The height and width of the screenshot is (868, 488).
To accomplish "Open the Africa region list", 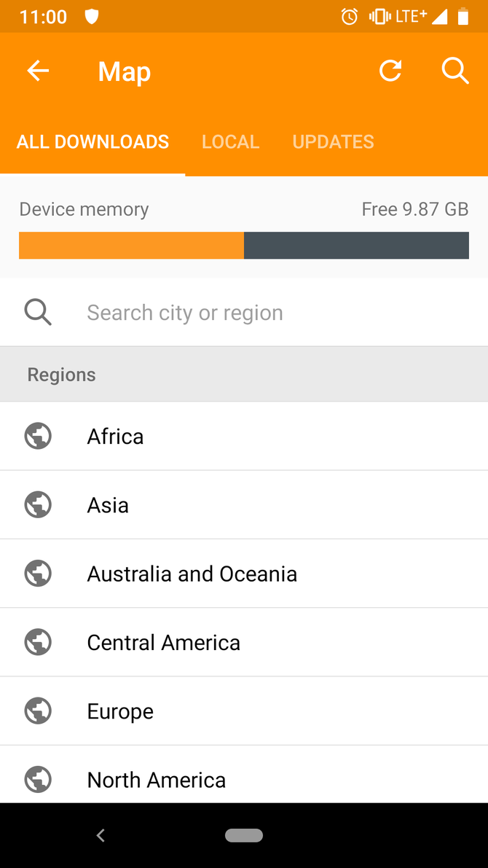I will (x=244, y=437).
